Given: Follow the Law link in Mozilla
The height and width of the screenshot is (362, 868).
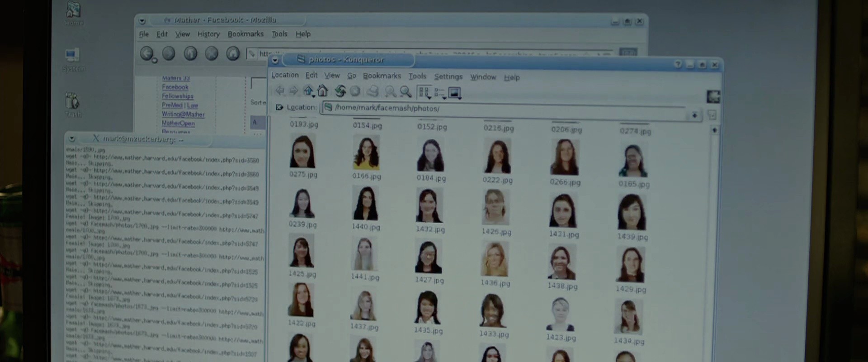Looking at the screenshot, I should (x=193, y=105).
